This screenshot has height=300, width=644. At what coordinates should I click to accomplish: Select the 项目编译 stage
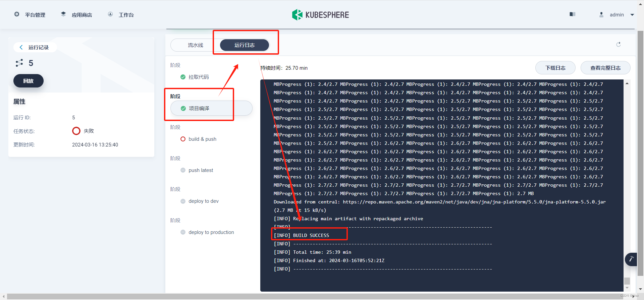(211, 108)
